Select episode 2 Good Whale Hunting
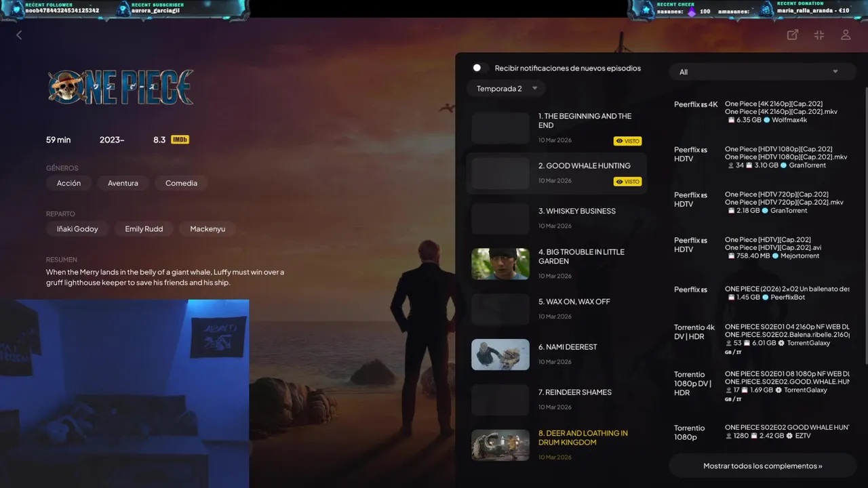The image size is (868, 488). (x=556, y=174)
